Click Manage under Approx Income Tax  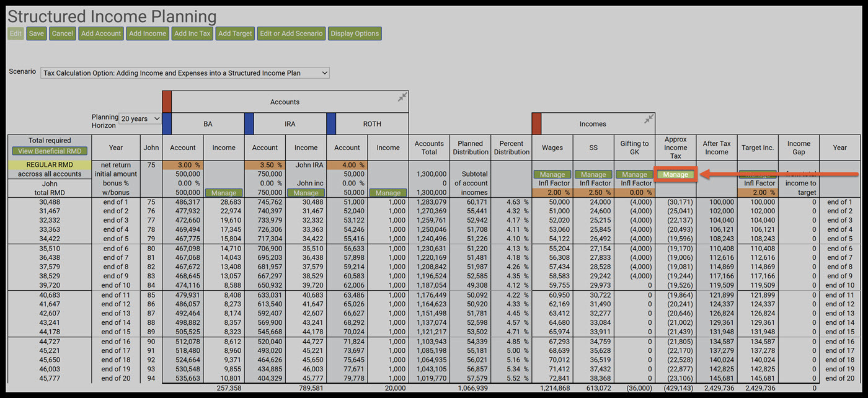pyautogui.click(x=675, y=175)
